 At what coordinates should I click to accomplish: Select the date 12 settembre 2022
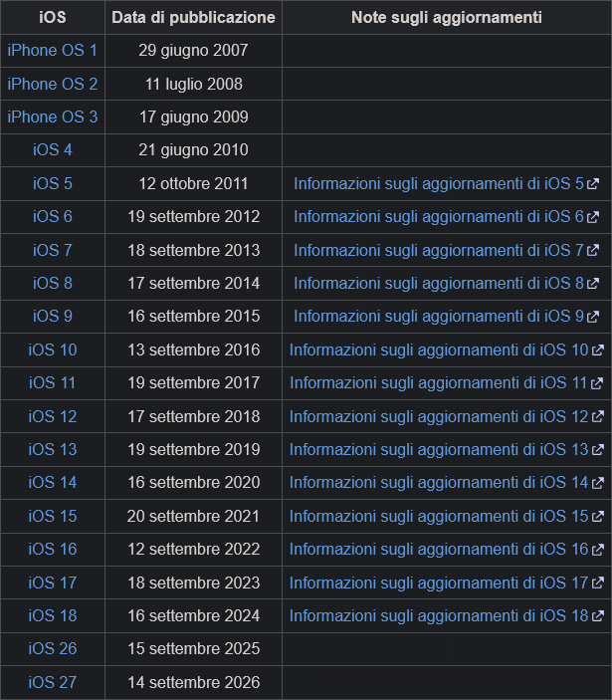(194, 549)
